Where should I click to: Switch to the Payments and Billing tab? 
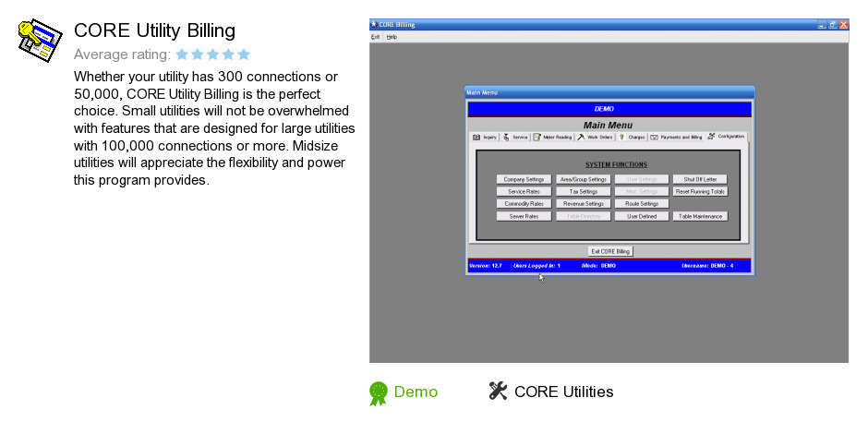pos(676,137)
